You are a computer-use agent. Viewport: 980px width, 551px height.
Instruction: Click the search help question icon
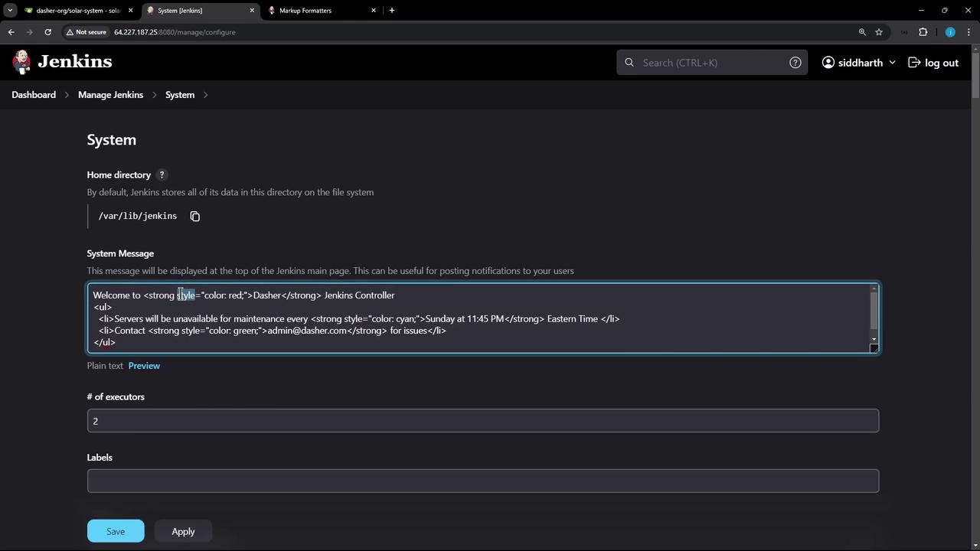tap(795, 63)
